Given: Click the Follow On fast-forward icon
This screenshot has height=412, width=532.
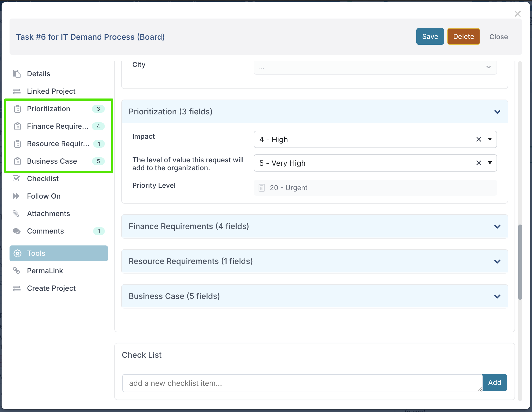Looking at the screenshot, I should coord(16,196).
